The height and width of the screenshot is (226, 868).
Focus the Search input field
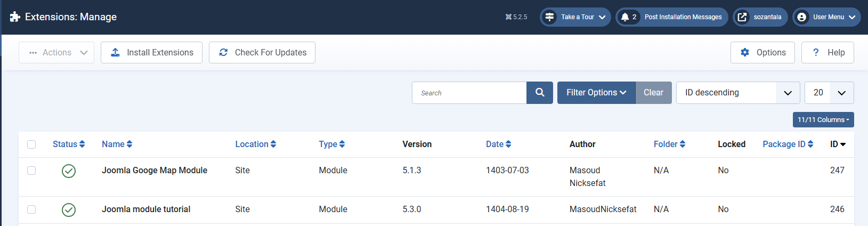[469, 93]
